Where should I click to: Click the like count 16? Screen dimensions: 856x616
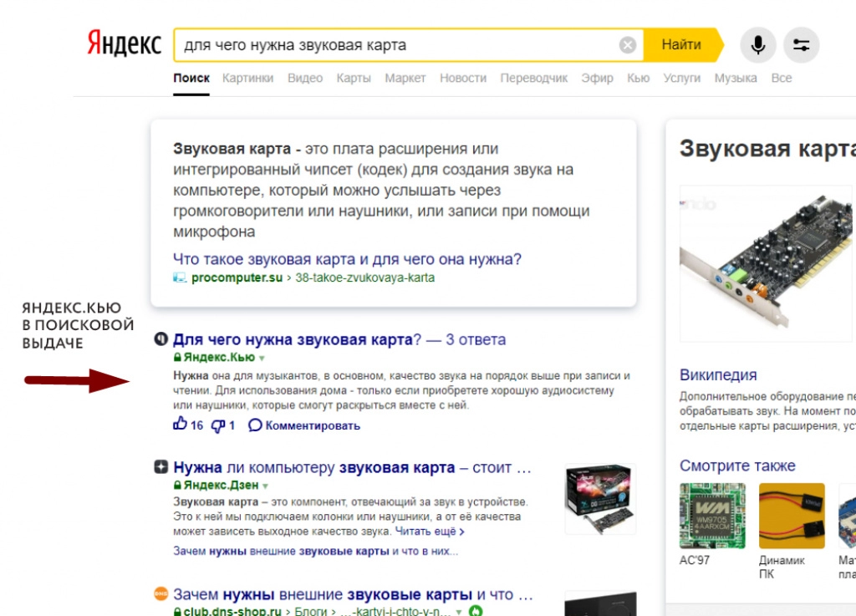[196, 425]
